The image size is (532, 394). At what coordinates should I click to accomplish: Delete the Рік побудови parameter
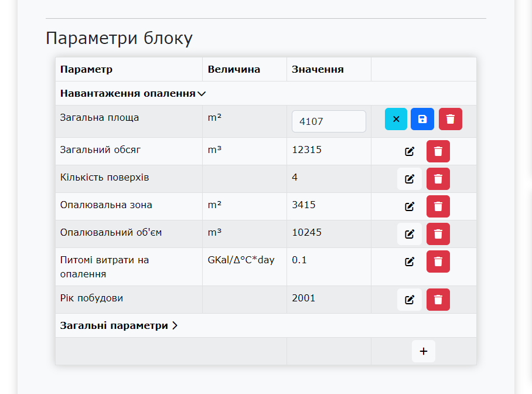[x=438, y=300]
